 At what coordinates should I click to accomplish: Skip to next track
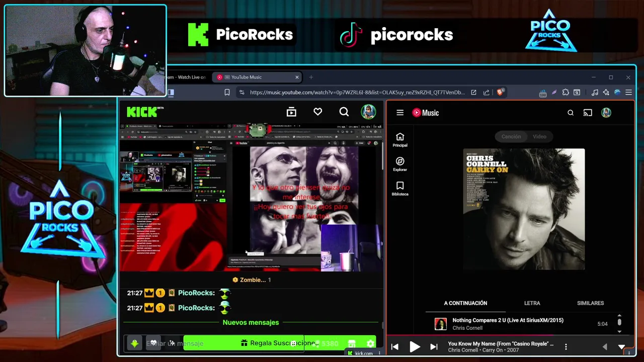(x=434, y=347)
